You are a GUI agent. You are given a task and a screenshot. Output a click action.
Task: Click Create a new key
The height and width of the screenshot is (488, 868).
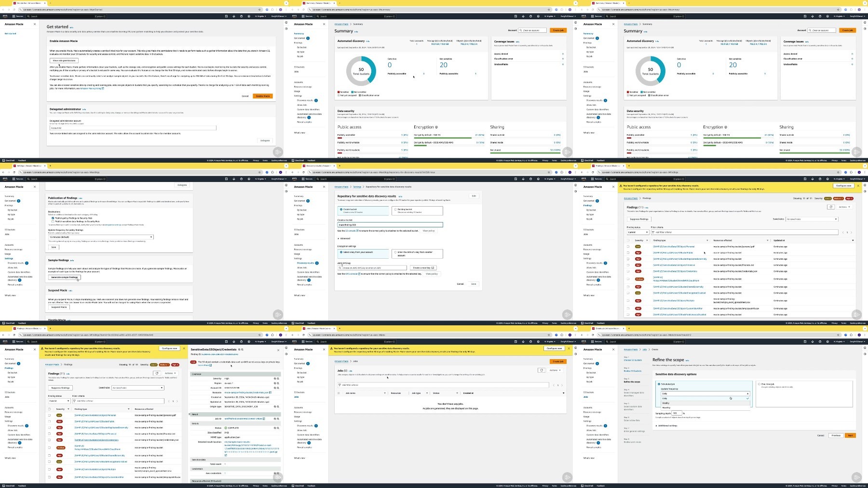point(423,267)
